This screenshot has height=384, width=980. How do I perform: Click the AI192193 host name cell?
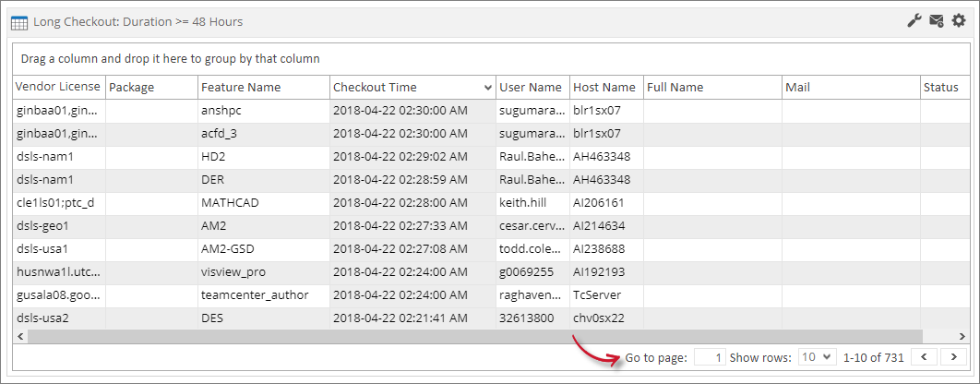pyautogui.click(x=606, y=272)
